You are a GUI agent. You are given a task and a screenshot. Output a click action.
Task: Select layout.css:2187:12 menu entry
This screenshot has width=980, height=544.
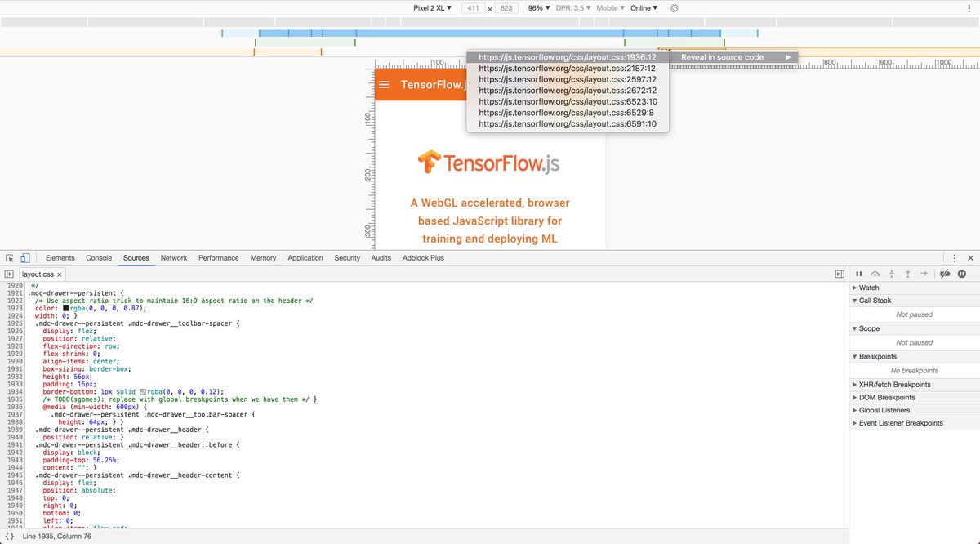pyautogui.click(x=568, y=69)
